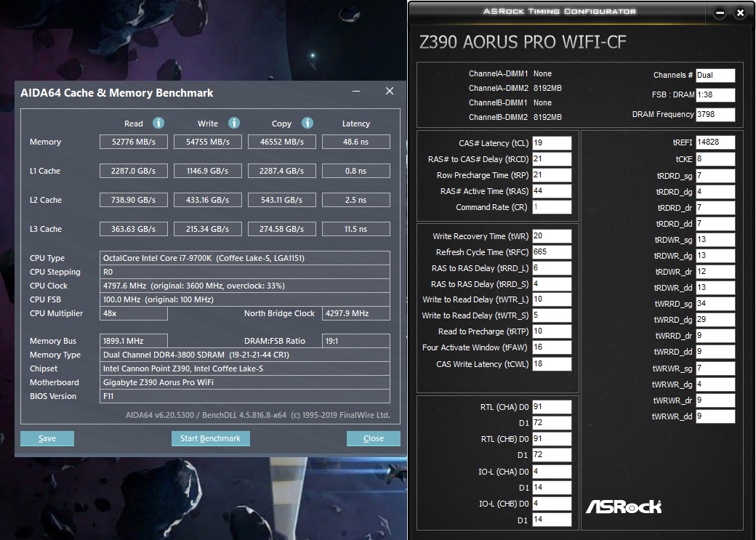Click the ChannelA-DIMM2 8192MB text
This screenshot has height=540, width=756.
pyautogui.click(x=515, y=88)
